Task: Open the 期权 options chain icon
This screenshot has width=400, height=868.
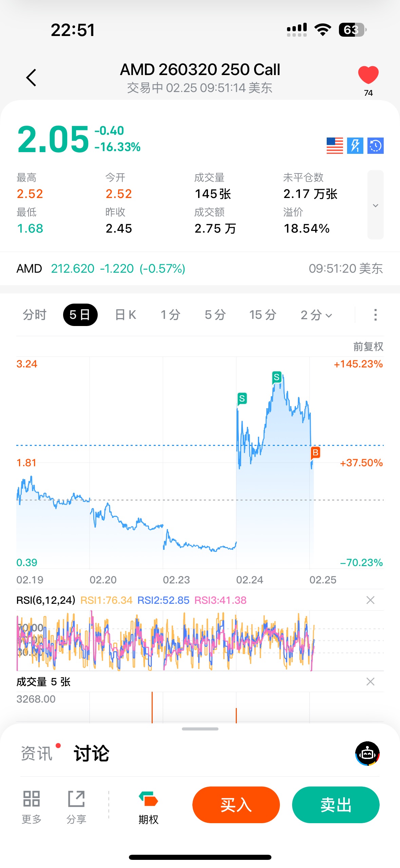Action: [148, 805]
